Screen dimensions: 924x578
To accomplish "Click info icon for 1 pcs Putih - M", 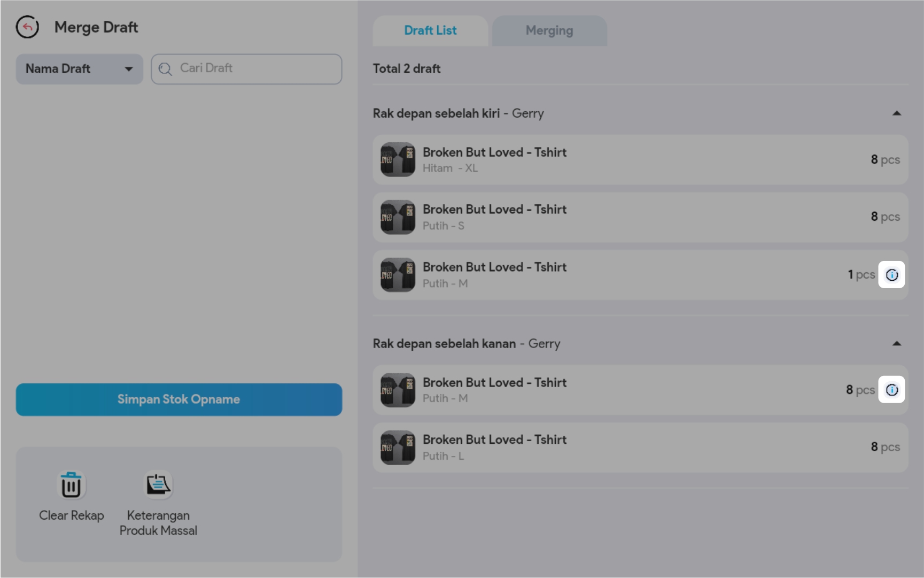I will click(891, 275).
